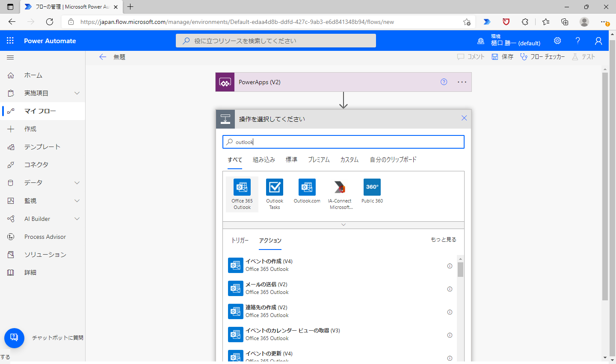Open マイ フロー in sidebar
This screenshot has height=364, width=616.
coord(43,111)
